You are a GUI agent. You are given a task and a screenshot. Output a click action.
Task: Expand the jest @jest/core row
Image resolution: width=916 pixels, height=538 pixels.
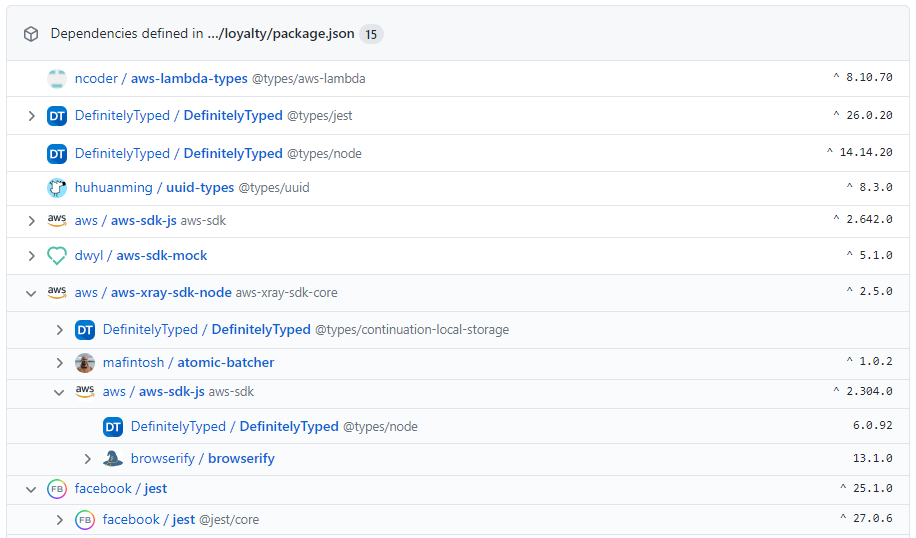(x=60, y=520)
